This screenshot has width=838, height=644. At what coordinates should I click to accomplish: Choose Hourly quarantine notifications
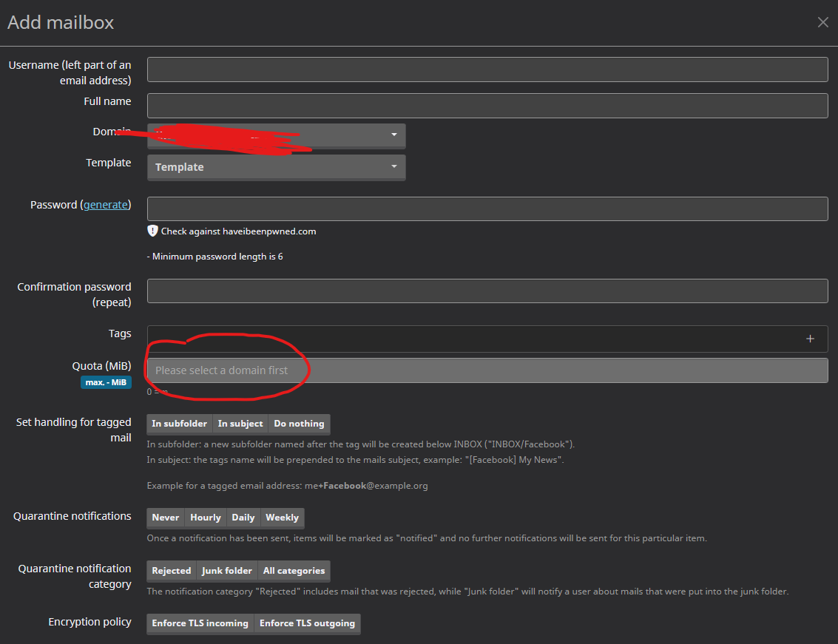pyautogui.click(x=205, y=518)
